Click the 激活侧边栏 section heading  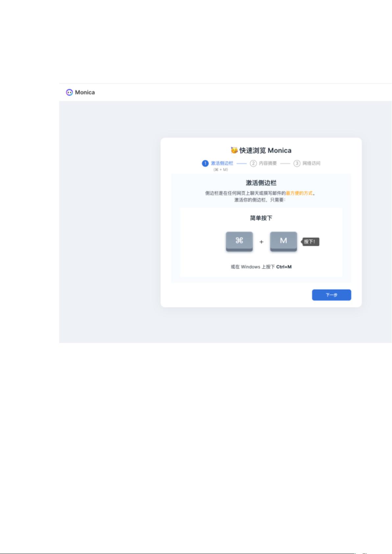(x=261, y=183)
